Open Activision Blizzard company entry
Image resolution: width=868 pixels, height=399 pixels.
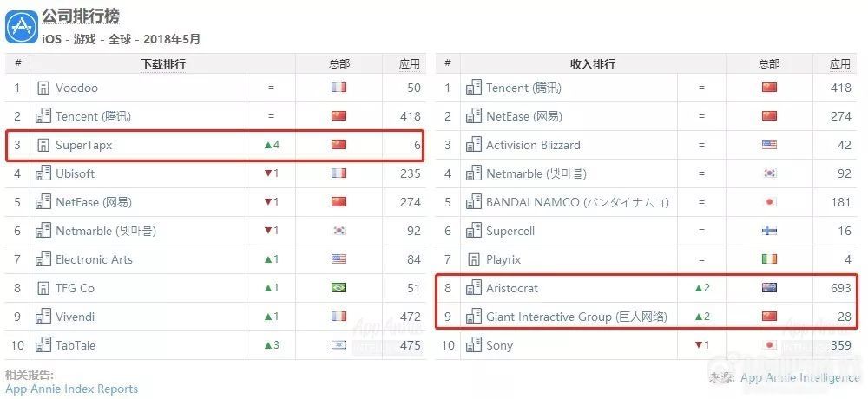coord(533,145)
